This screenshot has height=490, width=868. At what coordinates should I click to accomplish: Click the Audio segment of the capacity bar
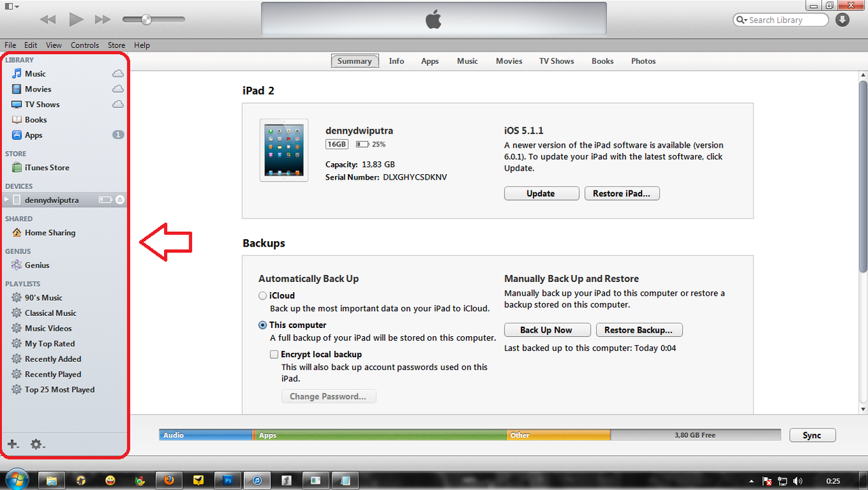(x=205, y=435)
